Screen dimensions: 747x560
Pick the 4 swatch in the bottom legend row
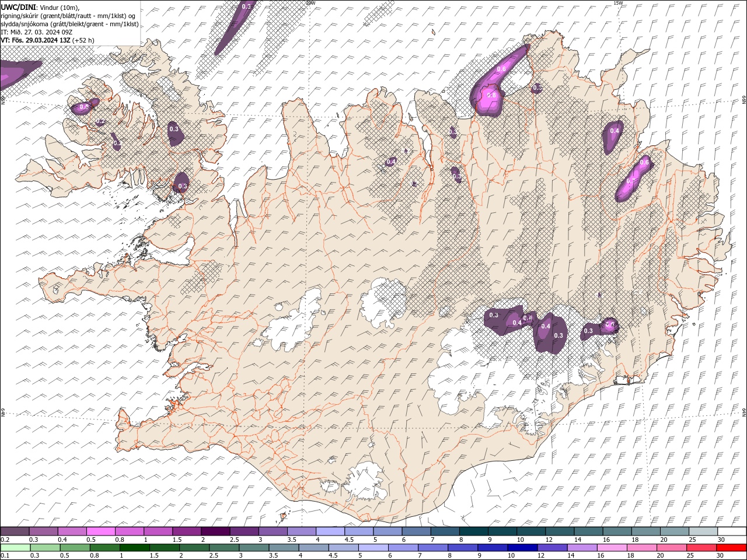tap(313, 548)
